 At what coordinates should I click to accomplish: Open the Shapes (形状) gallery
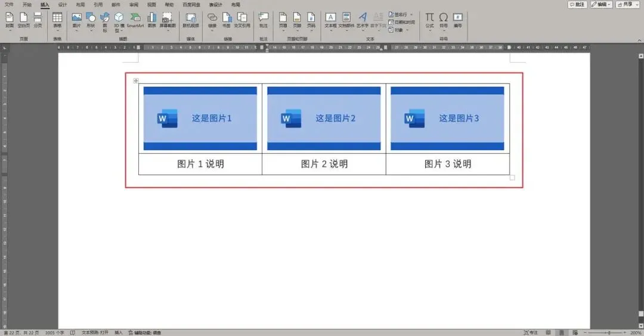[x=91, y=20]
